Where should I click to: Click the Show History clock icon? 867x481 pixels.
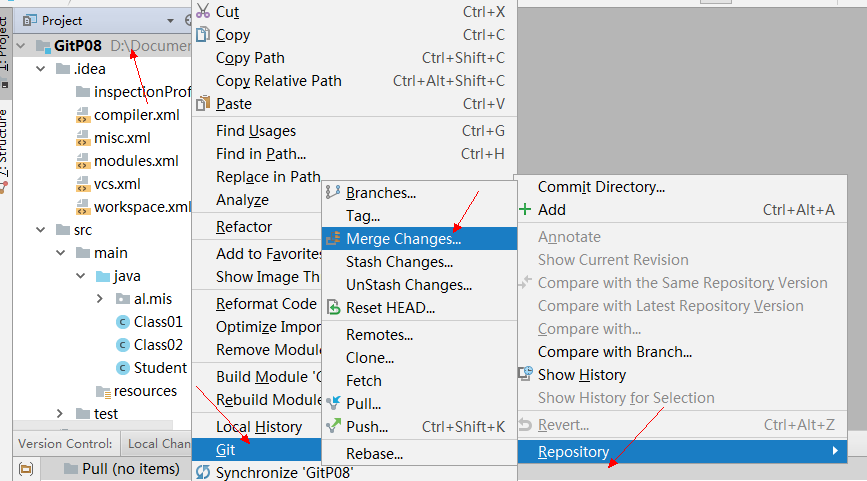point(525,374)
